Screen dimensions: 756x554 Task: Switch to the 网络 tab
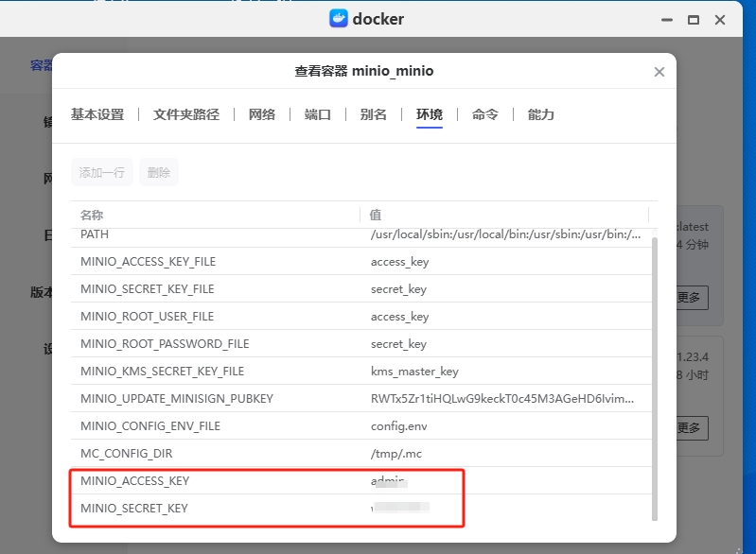[262, 114]
